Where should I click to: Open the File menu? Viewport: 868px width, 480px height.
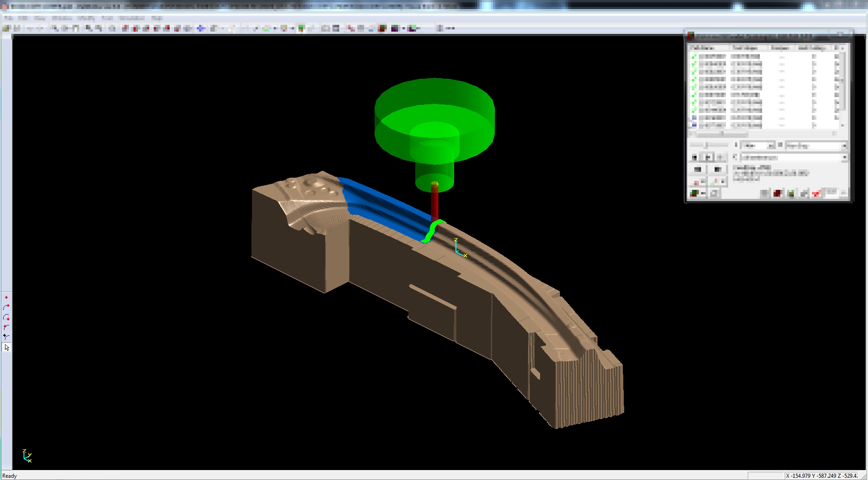9,18
